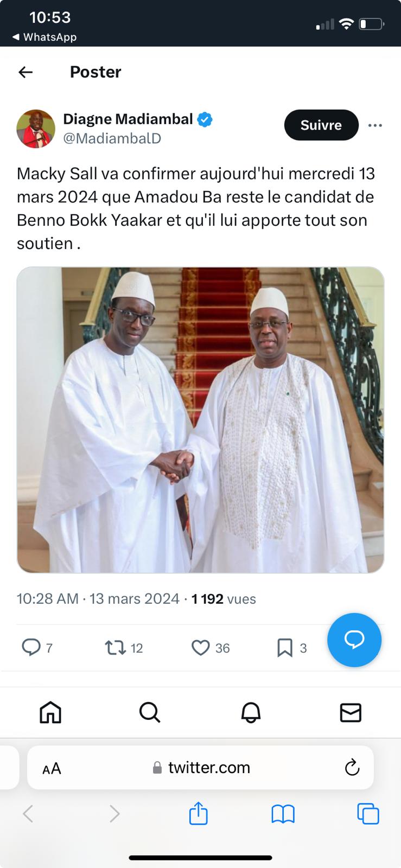401x868 pixels.
Task: Open Safari share sheet
Action: click(199, 814)
